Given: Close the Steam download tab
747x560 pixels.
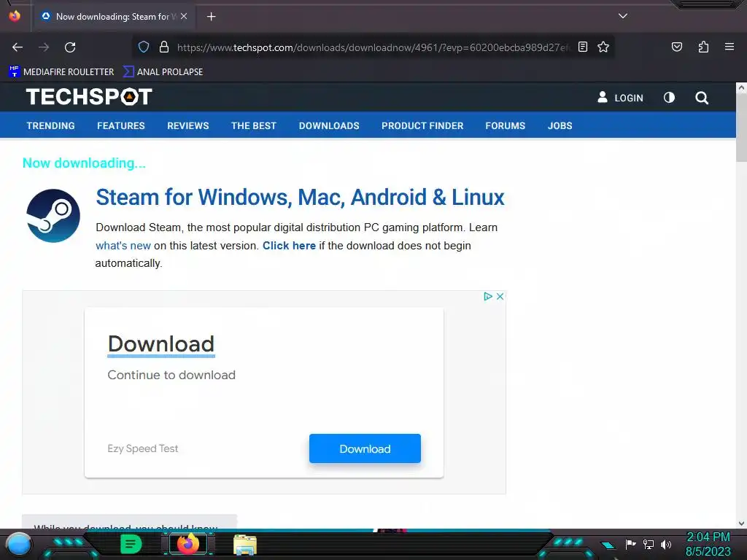Looking at the screenshot, I should click(184, 16).
